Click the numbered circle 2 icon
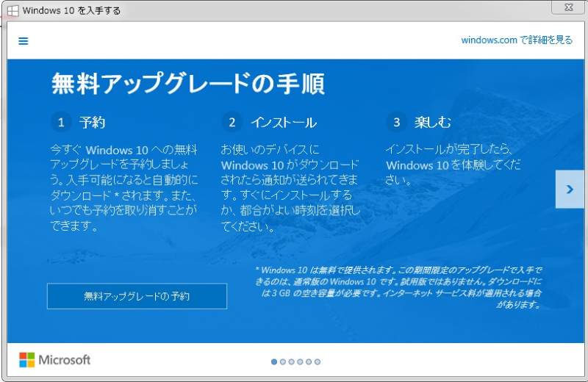 (x=232, y=122)
